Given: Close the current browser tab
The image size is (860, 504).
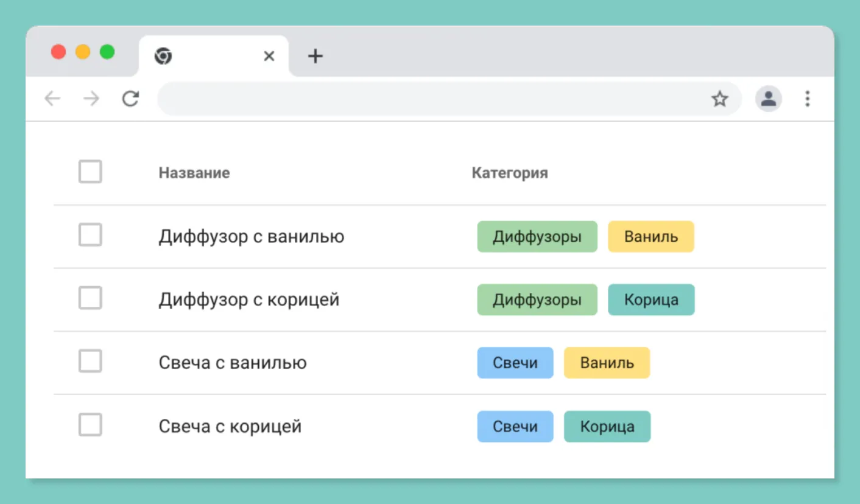Looking at the screenshot, I should (269, 57).
